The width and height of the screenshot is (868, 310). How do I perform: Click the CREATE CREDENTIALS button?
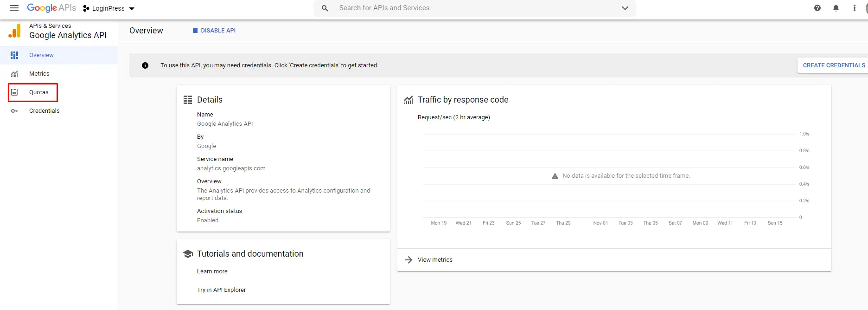(x=834, y=65)
